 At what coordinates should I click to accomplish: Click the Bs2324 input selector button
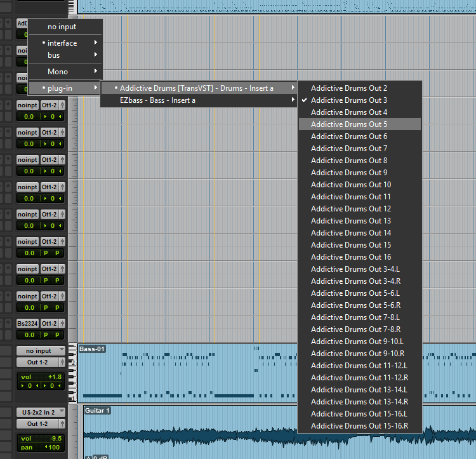coord(27,324)
